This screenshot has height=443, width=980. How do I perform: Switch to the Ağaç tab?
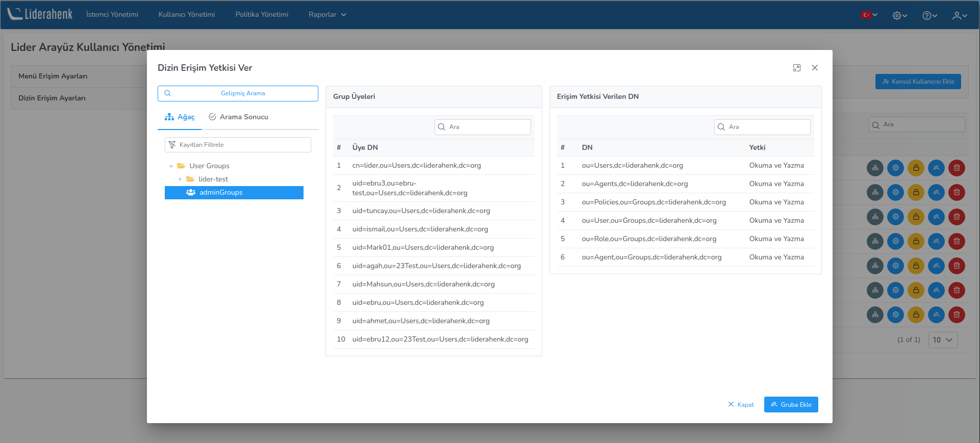[x=180, y=117]
